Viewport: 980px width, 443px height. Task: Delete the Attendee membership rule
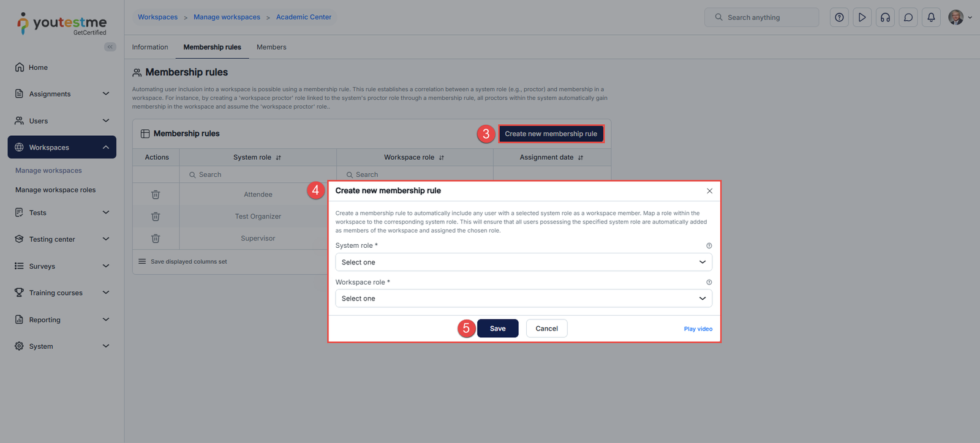(156, 195)
